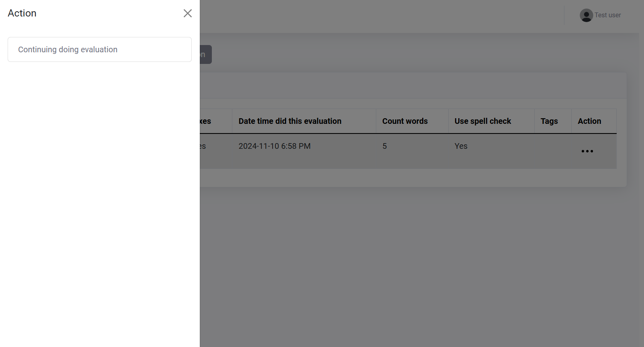This screenshot has height=347, width=644.
Task: Close the Action side panel
Action: tap(187, 13)
